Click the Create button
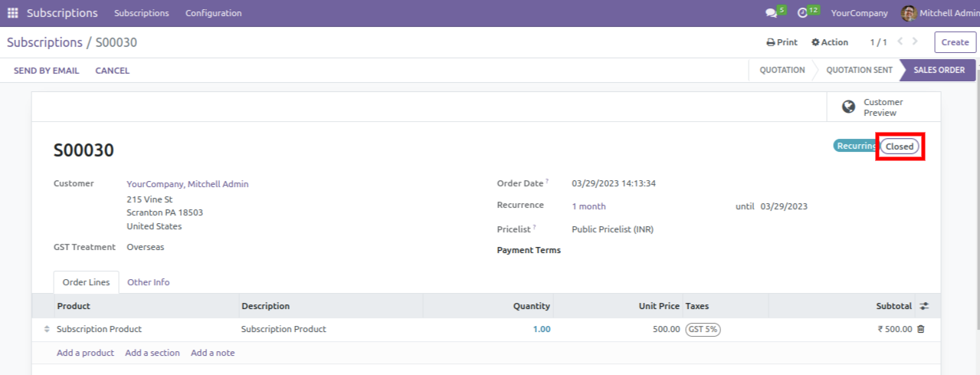The width and height of the screenshot is (980, 375). click(955, 42)
